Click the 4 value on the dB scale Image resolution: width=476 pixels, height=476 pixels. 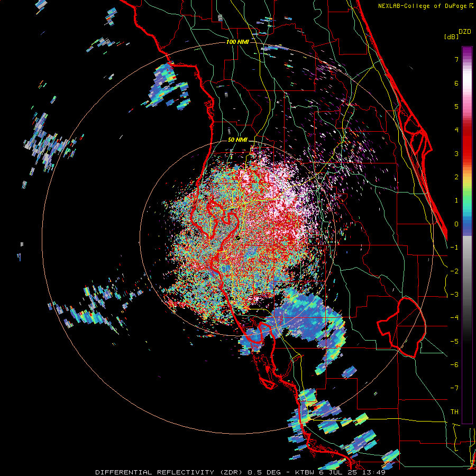pos(456,130)
